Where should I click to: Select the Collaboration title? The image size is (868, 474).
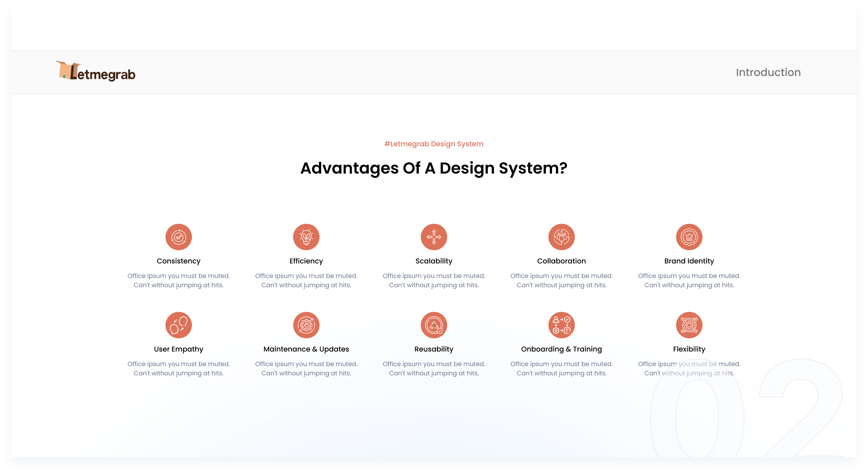[561, 261]
